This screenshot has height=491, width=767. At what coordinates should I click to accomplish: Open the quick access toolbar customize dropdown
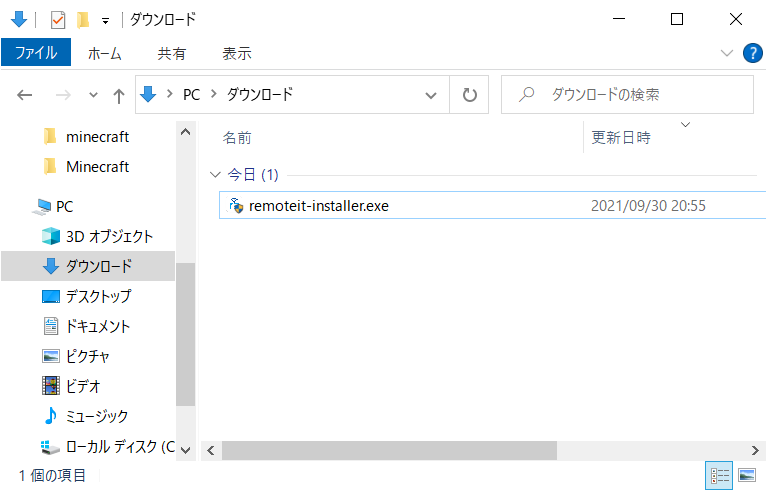tap(105, 21)
